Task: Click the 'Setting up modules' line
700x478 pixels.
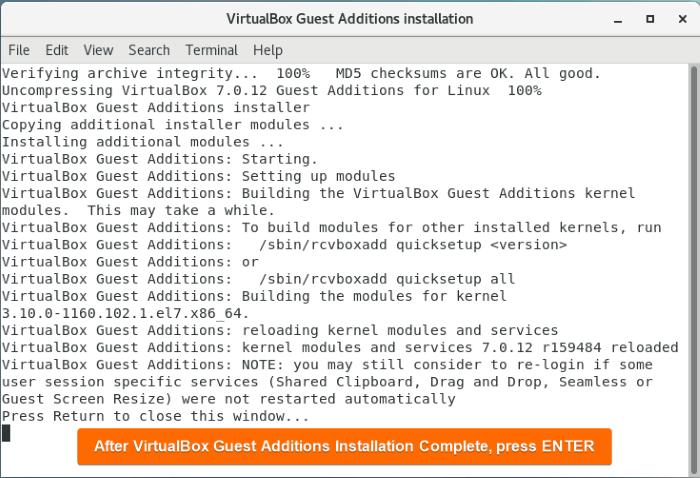Action: (x=198, y=176)
